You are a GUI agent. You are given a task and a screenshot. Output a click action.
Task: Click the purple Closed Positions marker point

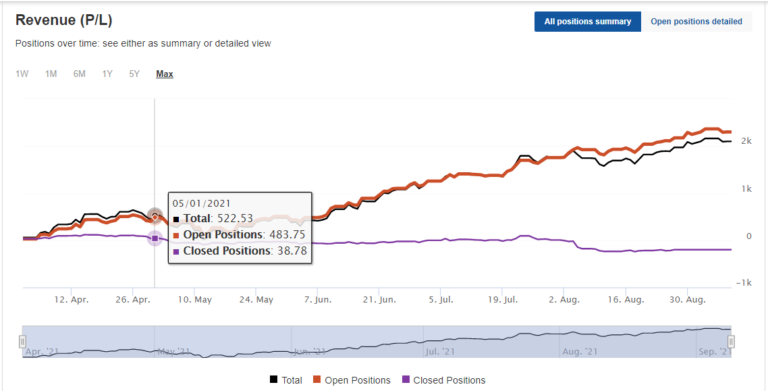pos(155,238)
